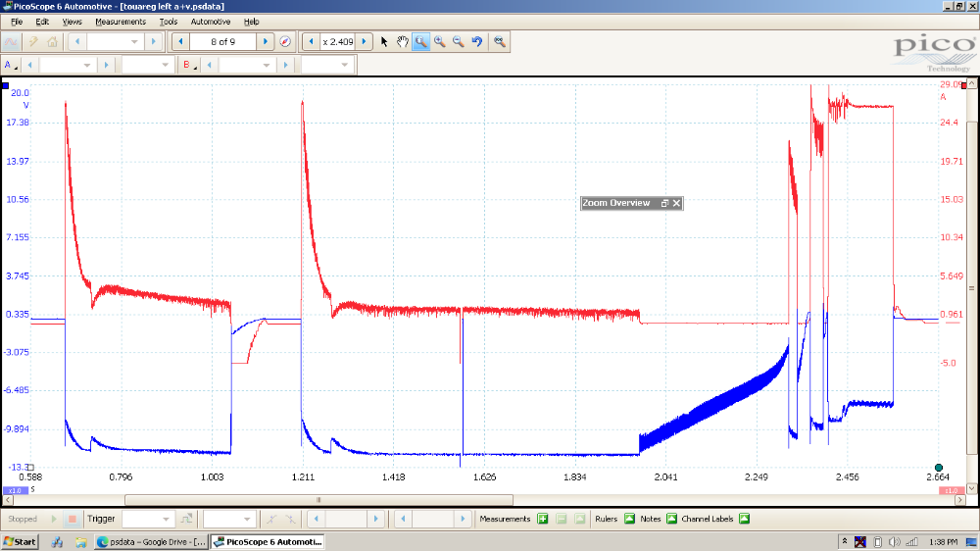Open the Automotive menu
Screen dimensions: 980x551
211,22
